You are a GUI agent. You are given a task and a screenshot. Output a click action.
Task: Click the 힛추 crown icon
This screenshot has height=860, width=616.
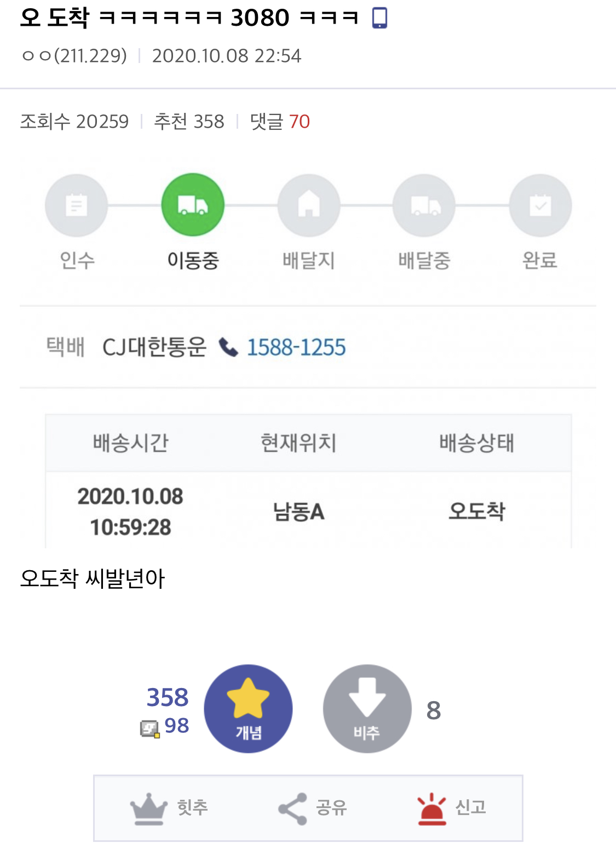pyautogui.click(x=148, y=809)
